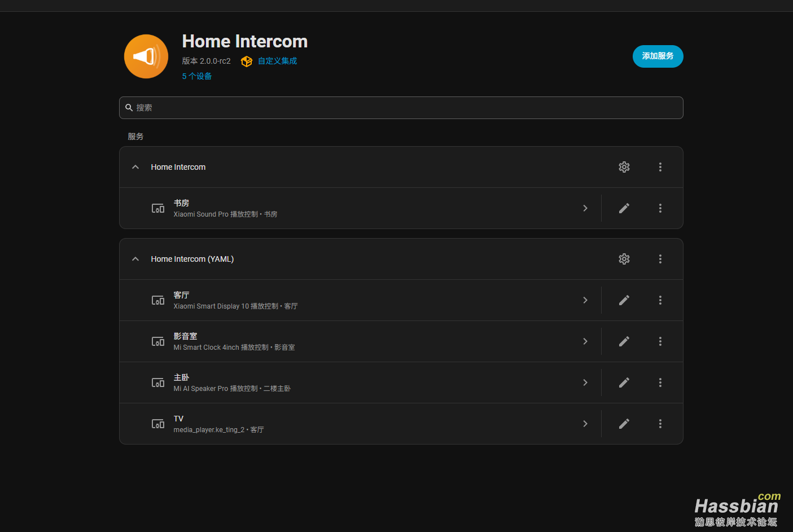Open settings gear for Home Intercom (YAML)
The width and height of the screenshot is (793, 532).
tap(624, 259)
